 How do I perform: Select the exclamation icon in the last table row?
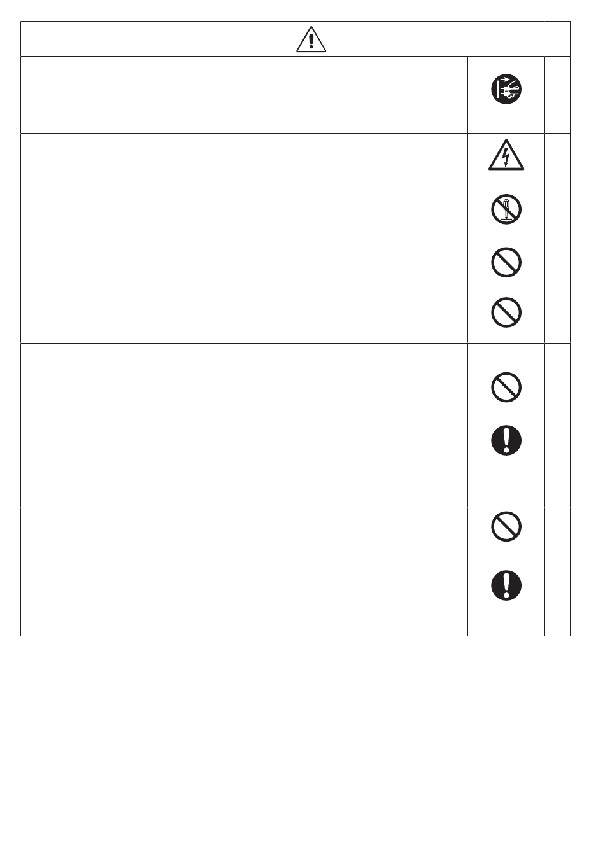click(x=506, y=585)
